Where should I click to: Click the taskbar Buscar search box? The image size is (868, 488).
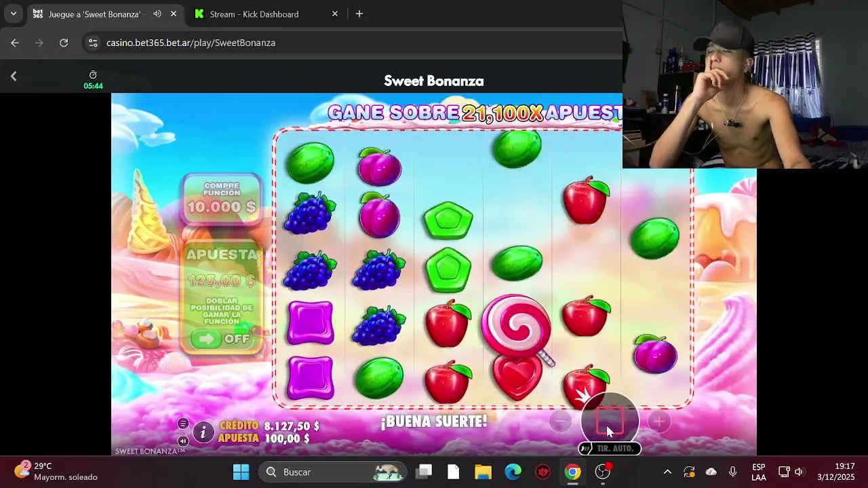click(x=334, y=472)
